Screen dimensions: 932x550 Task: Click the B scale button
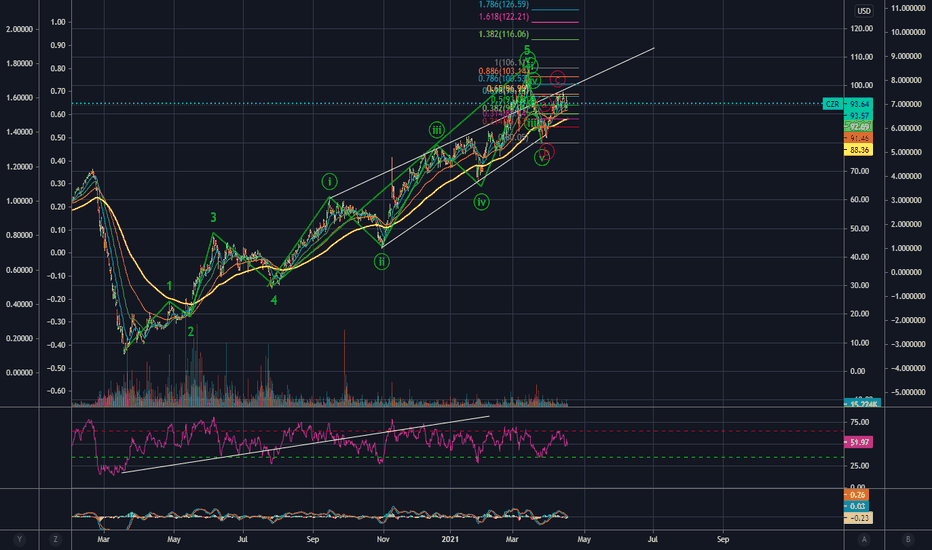[908, 540]
